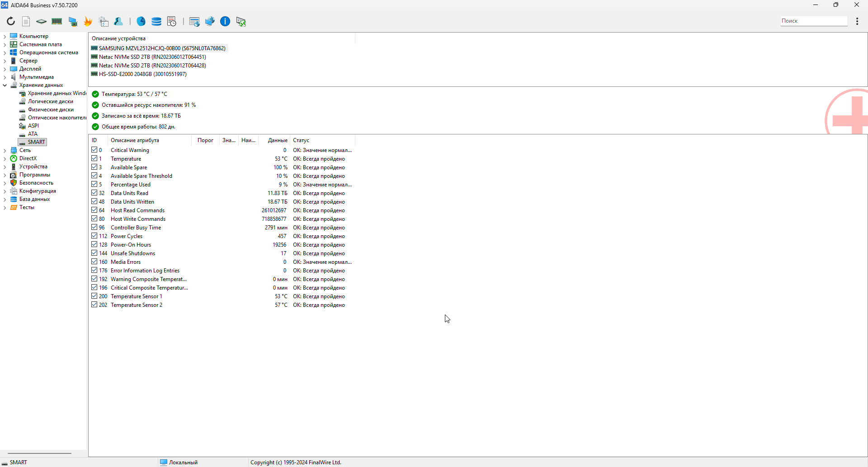Collapse the Хранение данных tree node
Image resolution: width=868 pixels, height=467 pixels.
coord(5,85)
